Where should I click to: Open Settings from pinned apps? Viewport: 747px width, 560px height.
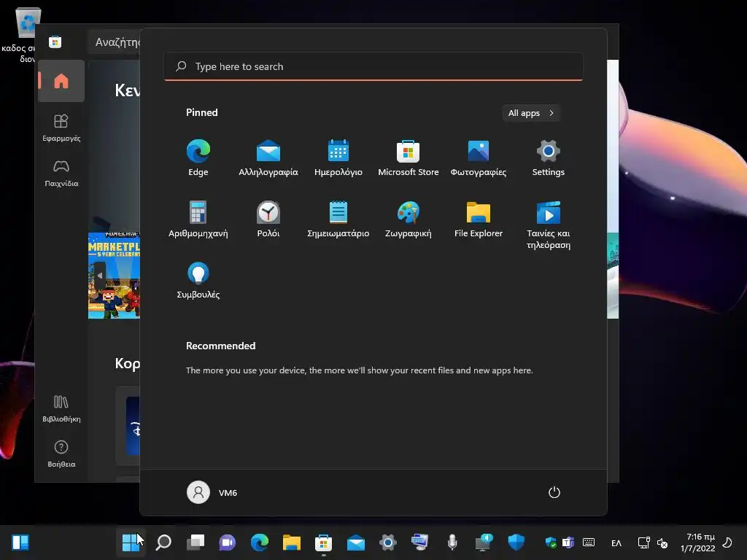pos(549,157)
